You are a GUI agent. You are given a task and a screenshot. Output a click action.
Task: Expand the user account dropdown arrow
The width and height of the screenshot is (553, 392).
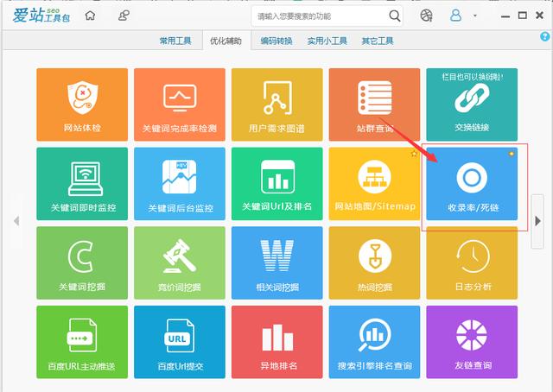tap(475, 16)
